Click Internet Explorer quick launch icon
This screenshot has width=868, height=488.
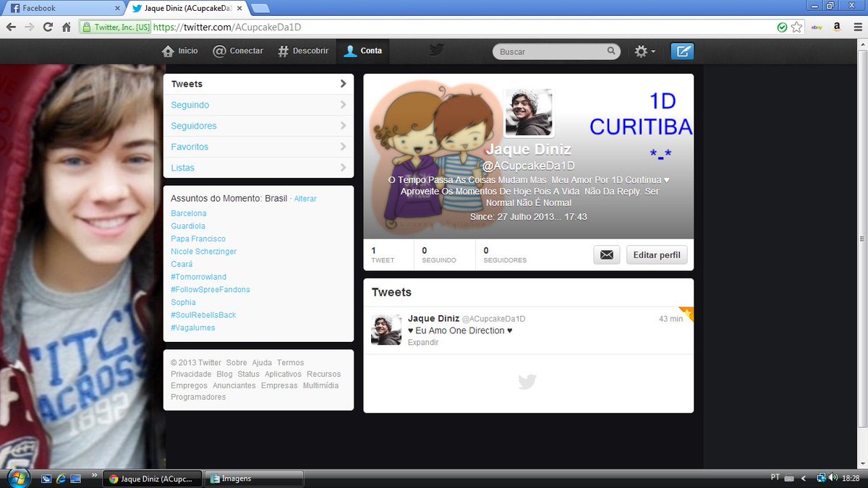pos(61,479)
